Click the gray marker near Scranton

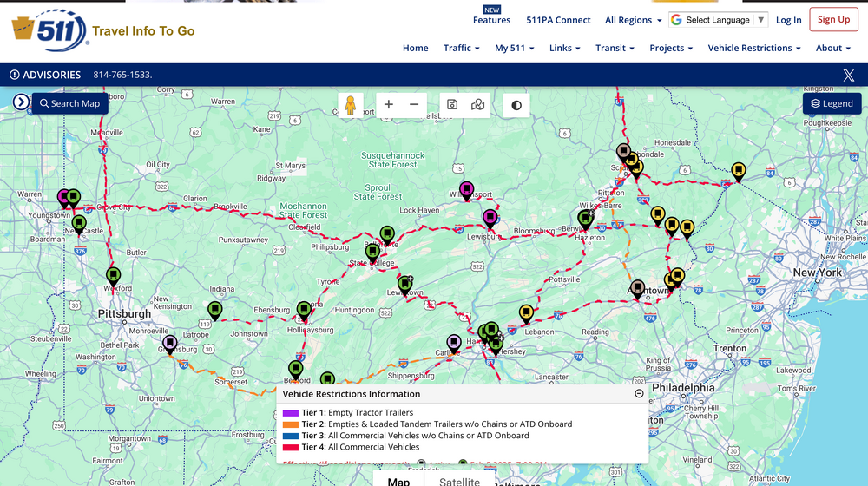click(x=623, y=151)
